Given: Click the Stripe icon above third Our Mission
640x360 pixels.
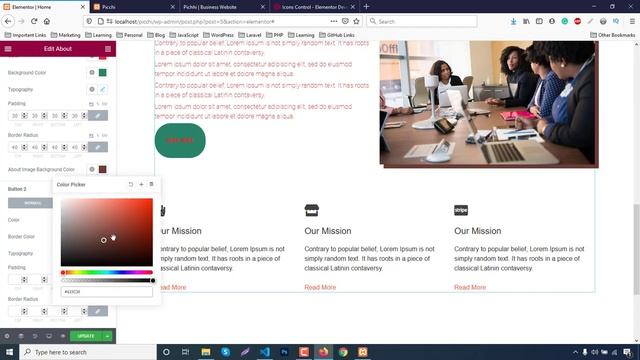Looking at the screenshot, I should click(461, 210).
